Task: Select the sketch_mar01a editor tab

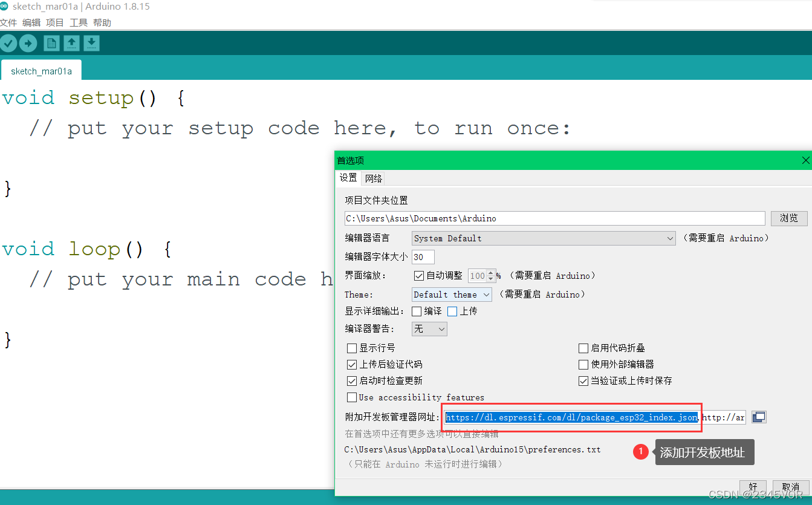Action: (x=41, y=71)
